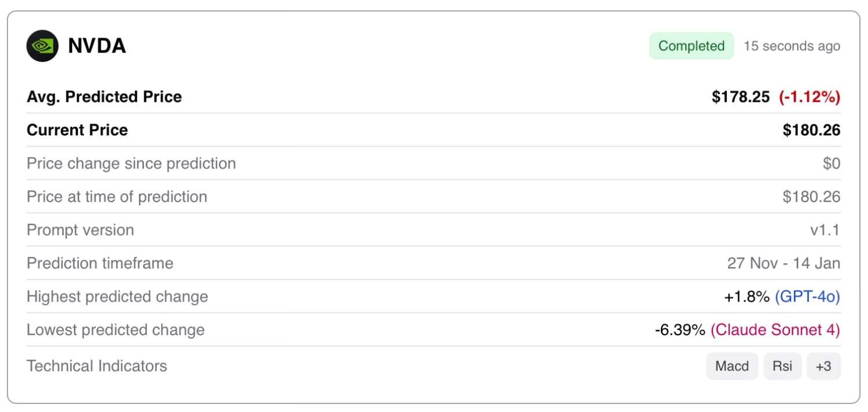This screenshot has height=412, width=868.
Task: Click the Price change since prediction row label
Action: pos(131,164)
